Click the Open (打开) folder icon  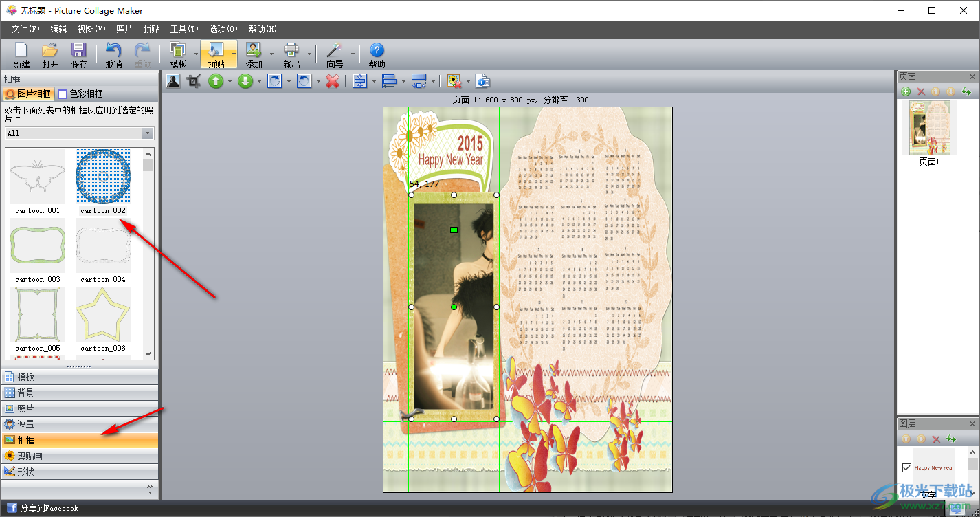[x=50, y=50]
